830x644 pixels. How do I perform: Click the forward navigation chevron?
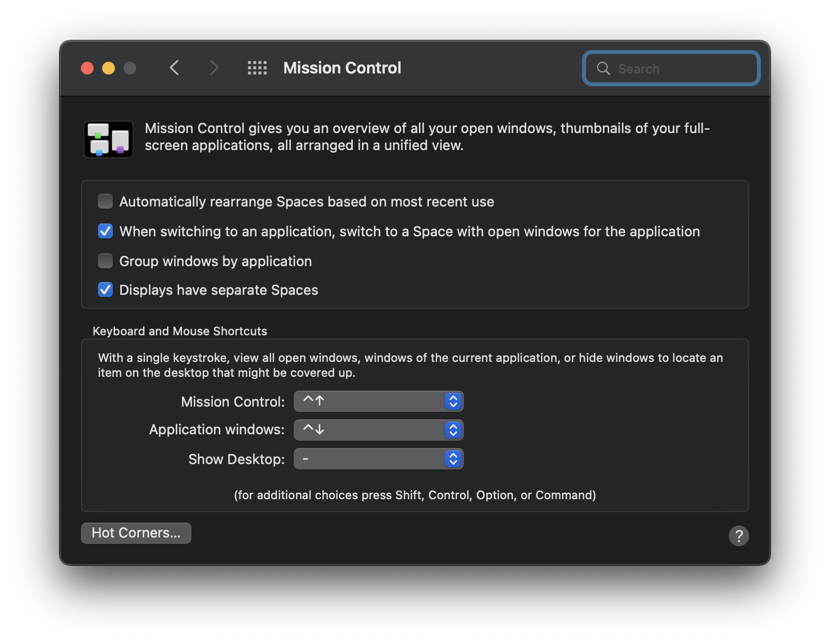[214, 68]
